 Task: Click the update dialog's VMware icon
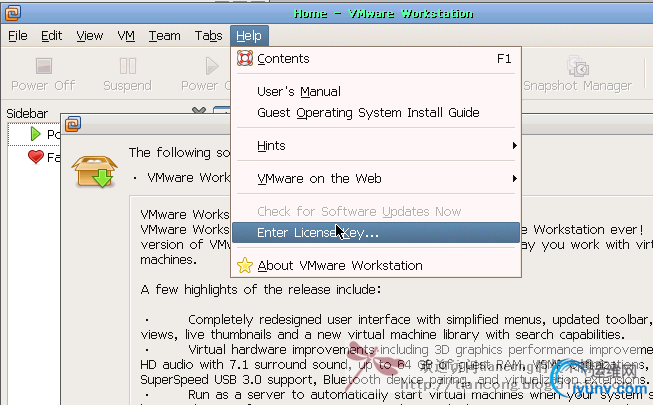(x=73, y=124)
